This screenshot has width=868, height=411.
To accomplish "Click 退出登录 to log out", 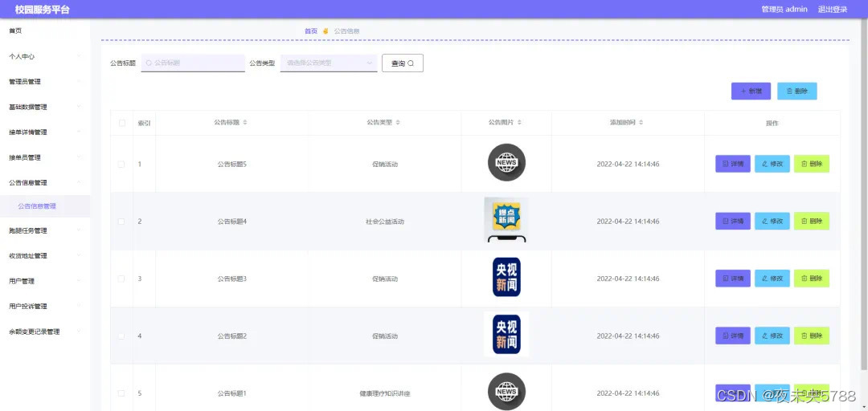I will click(x=833, y=10).
